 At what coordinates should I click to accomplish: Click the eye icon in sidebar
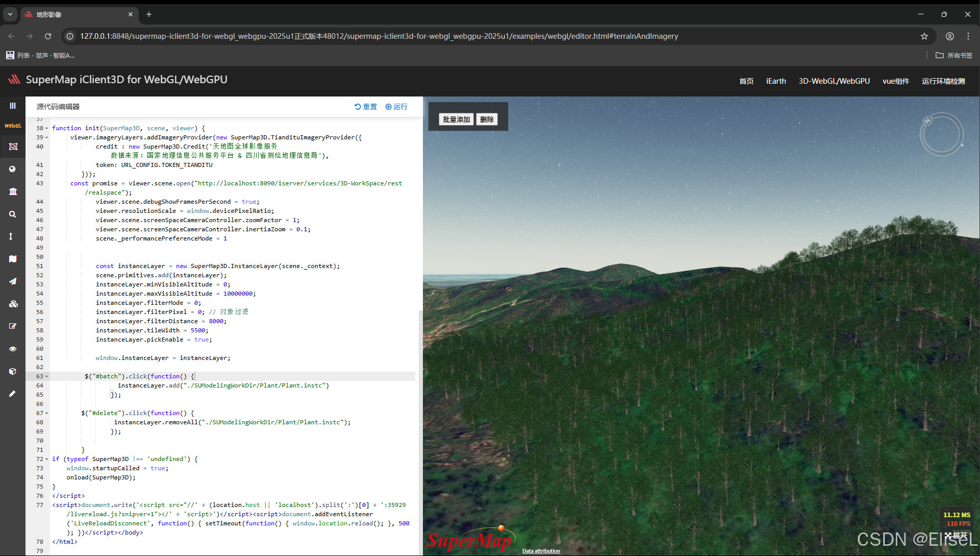(x=13, y=349)
